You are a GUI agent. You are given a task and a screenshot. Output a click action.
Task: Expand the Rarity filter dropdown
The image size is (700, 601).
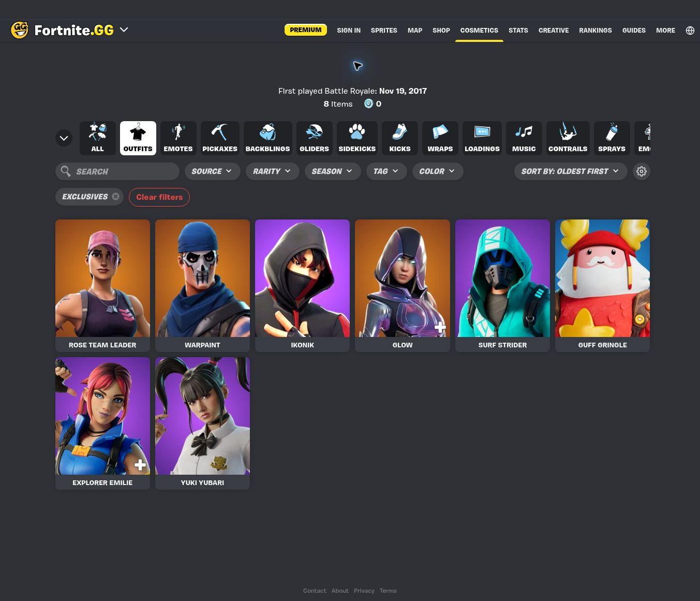pyautogui.click(x=272, y=171)
